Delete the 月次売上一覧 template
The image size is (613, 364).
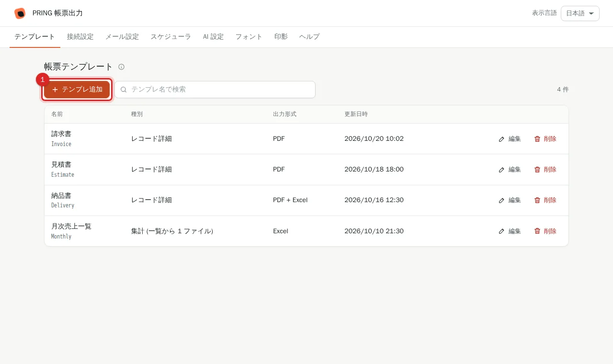pos(545,231)
